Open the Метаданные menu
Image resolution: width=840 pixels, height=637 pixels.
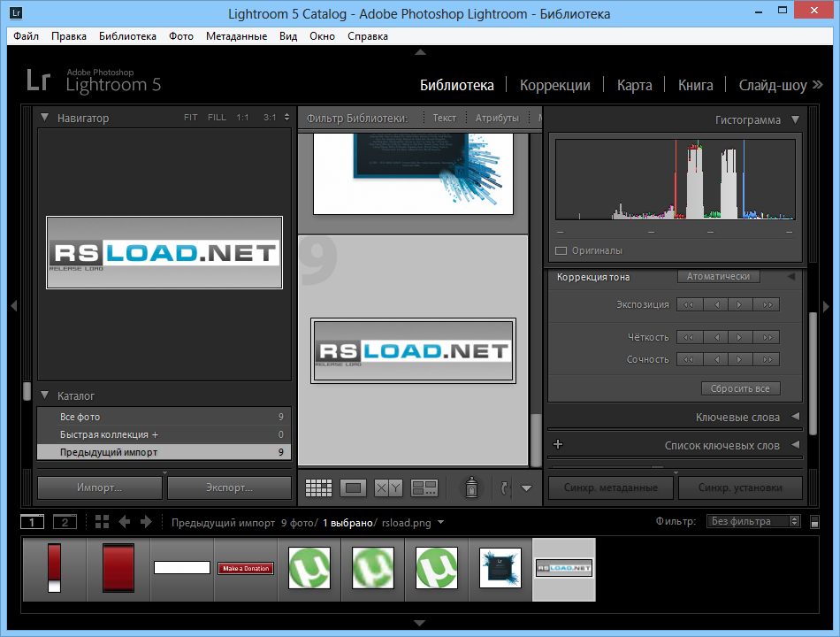[x=236, y=36]
